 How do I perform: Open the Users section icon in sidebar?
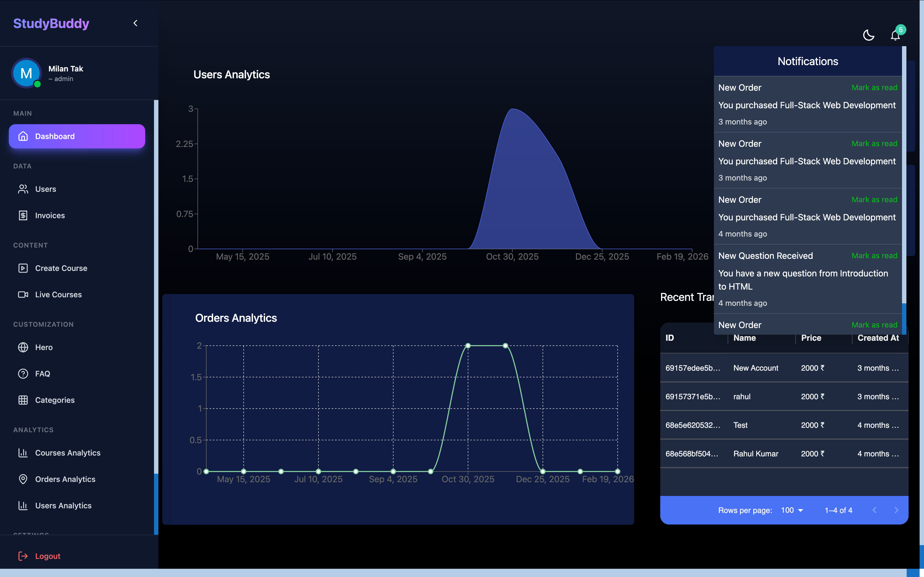pos(23,188)
